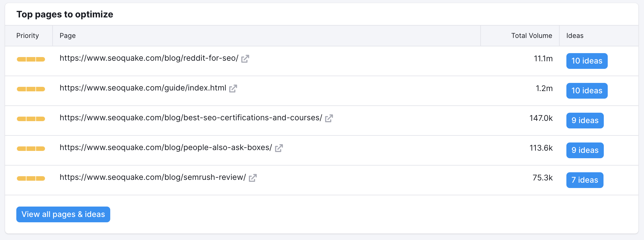Show 9 ideas for people-also-ask-boxes page

585,150
